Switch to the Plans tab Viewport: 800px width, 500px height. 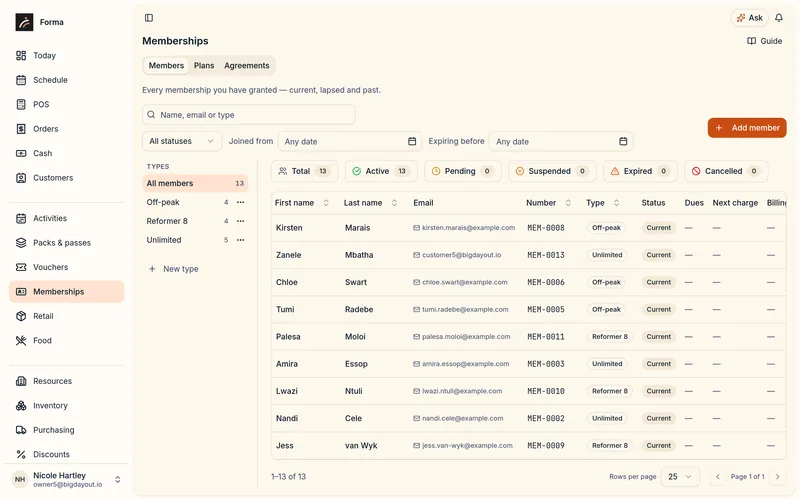[x=204, y=66]
